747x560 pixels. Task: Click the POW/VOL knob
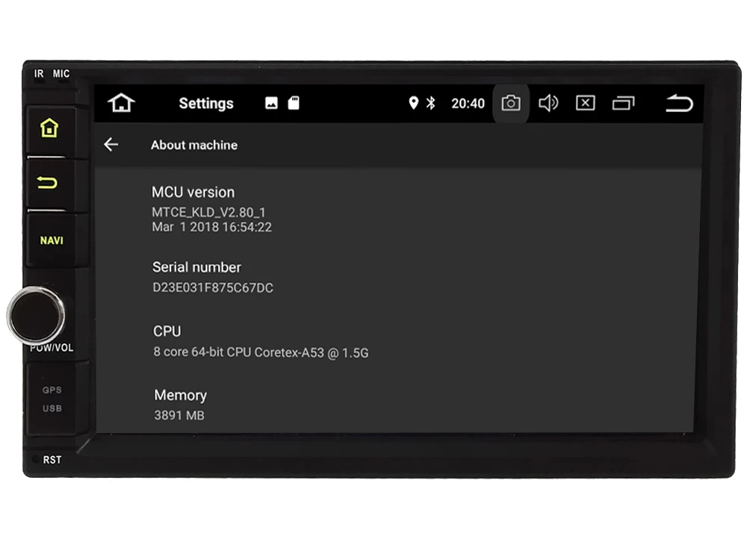pos(36,315)
